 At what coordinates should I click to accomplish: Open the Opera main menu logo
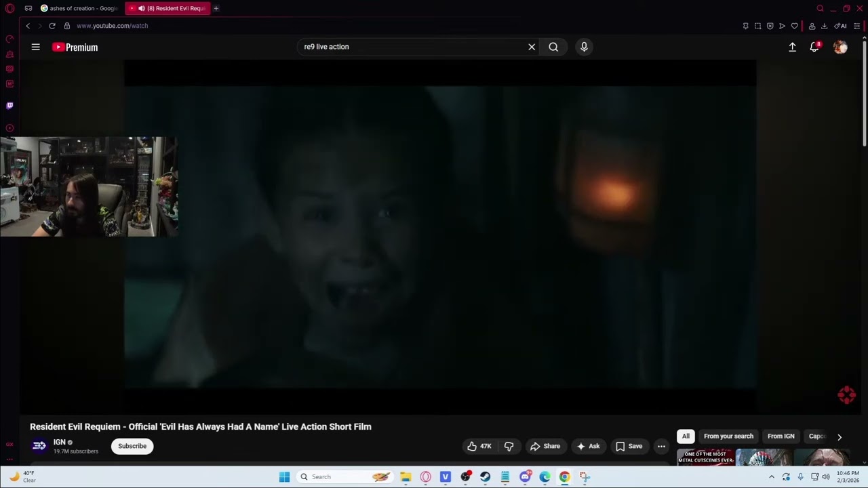click(x=9, y=8)
